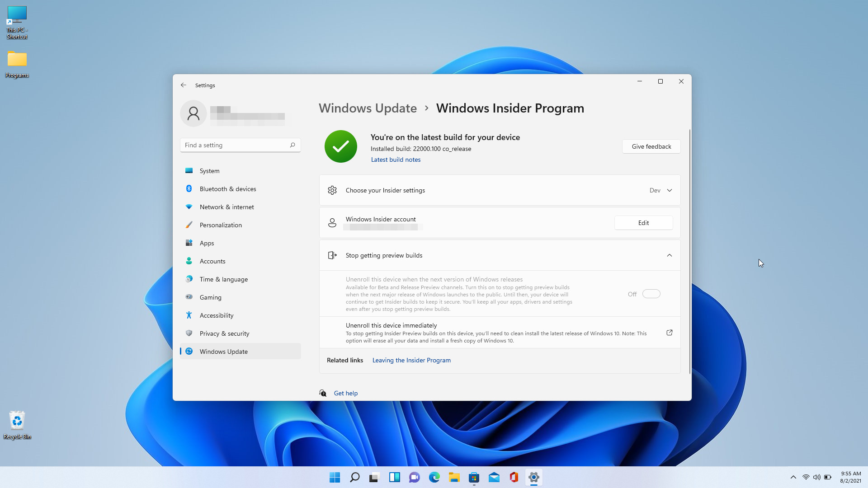Open Accessibility settings
Viewport: 868px width, 488px height.
240,315
